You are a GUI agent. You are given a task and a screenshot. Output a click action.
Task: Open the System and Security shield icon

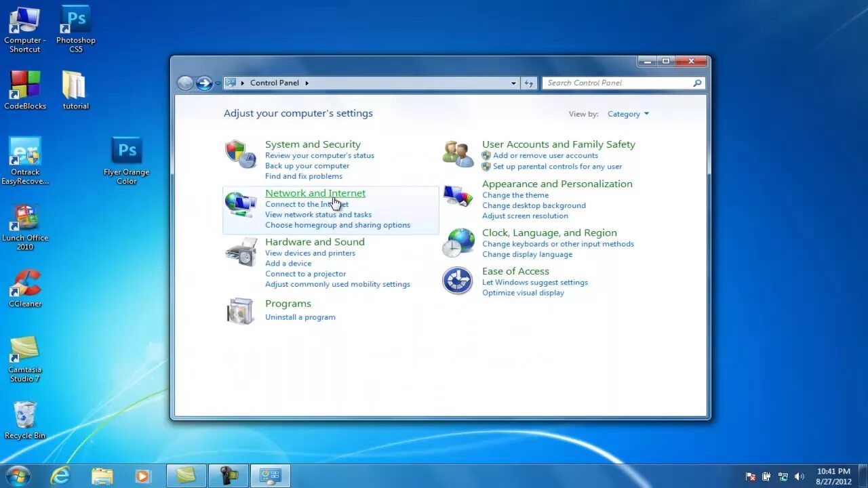241,154
